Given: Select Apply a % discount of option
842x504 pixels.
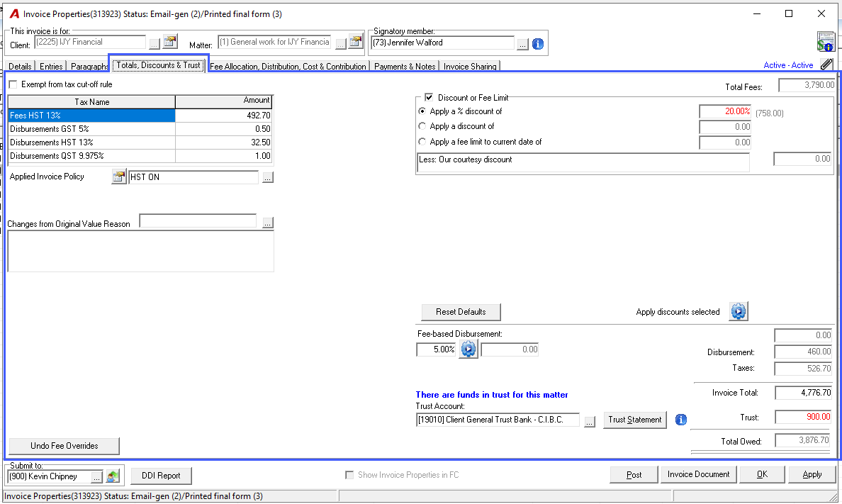Looking at the screenshot, I should pyautogui.click(x=422, y=111).
